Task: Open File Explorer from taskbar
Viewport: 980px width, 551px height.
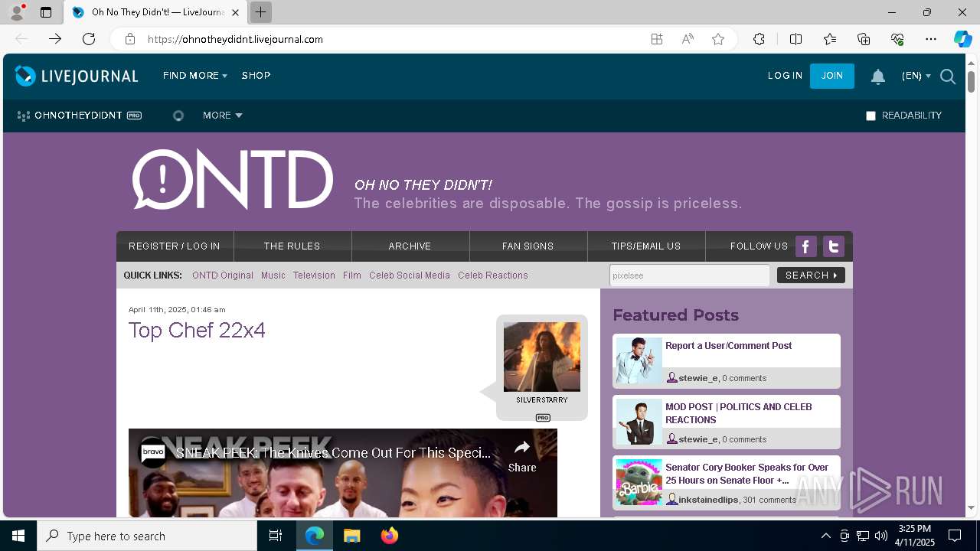Action: click(x=352, y=536)
